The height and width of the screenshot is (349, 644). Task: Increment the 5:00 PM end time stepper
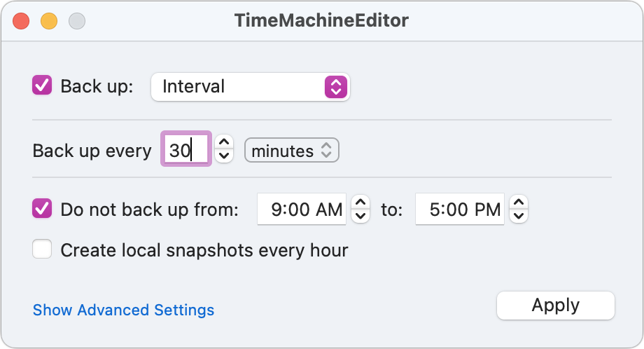[519, 203]
